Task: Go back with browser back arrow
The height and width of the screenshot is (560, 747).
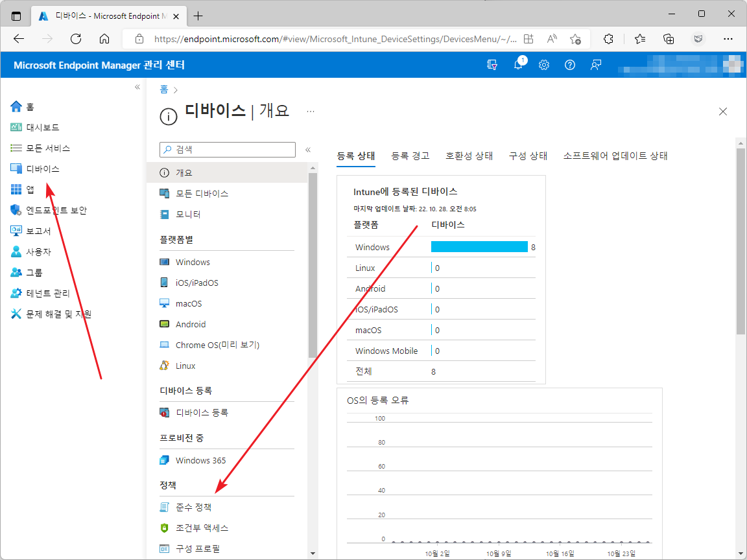Action: tap(19, 39)
